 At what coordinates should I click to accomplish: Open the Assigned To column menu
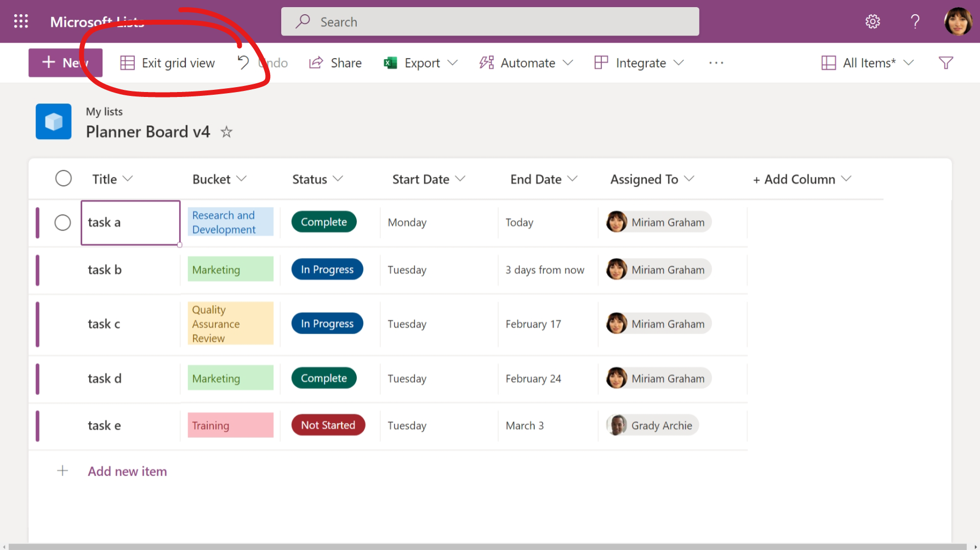coord(652,179)
